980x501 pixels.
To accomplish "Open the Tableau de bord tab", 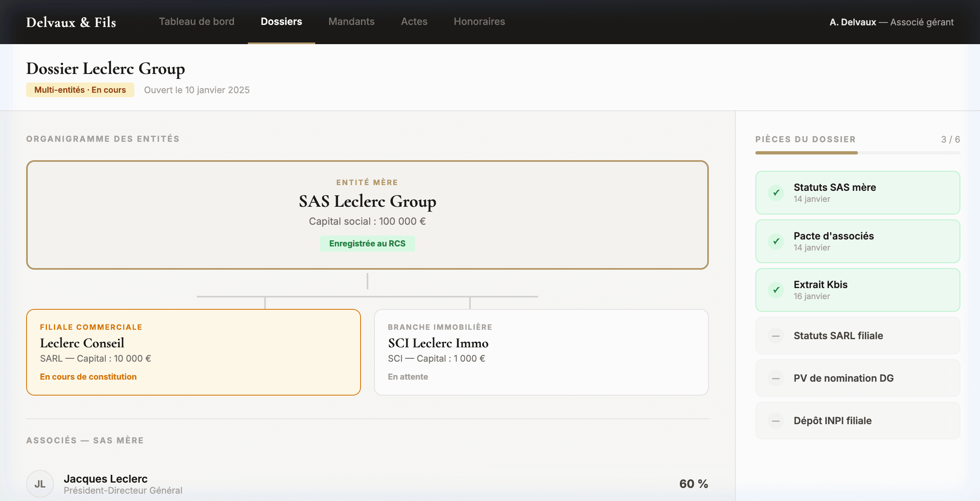I will (x=196, y=22).
